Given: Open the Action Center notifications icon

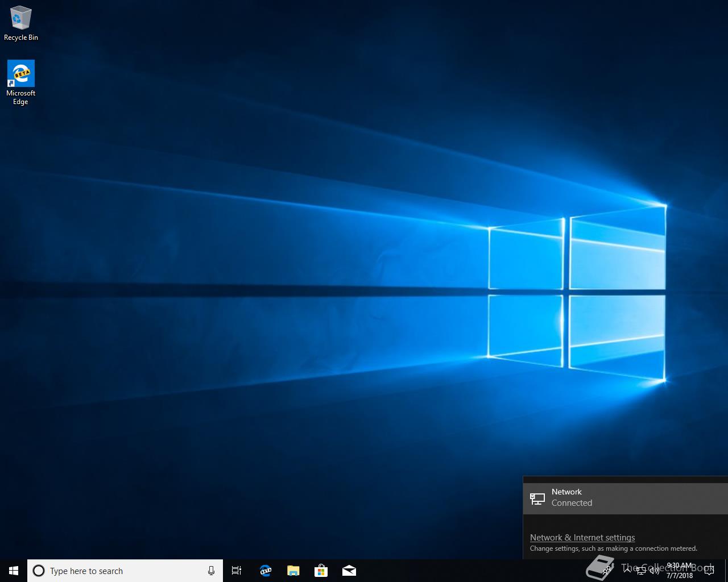Looking at the screenshot, I should (x=709, y=571).
